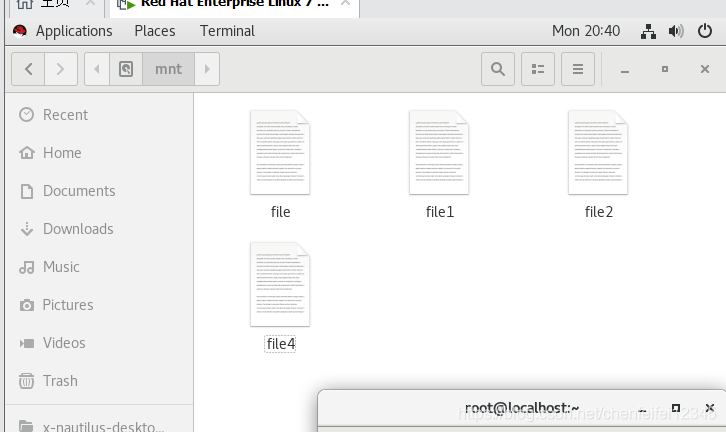Open x-nautilus-desktop sidebar entry
This screenshot has width=726, height=432.
[x=99, y=426]
